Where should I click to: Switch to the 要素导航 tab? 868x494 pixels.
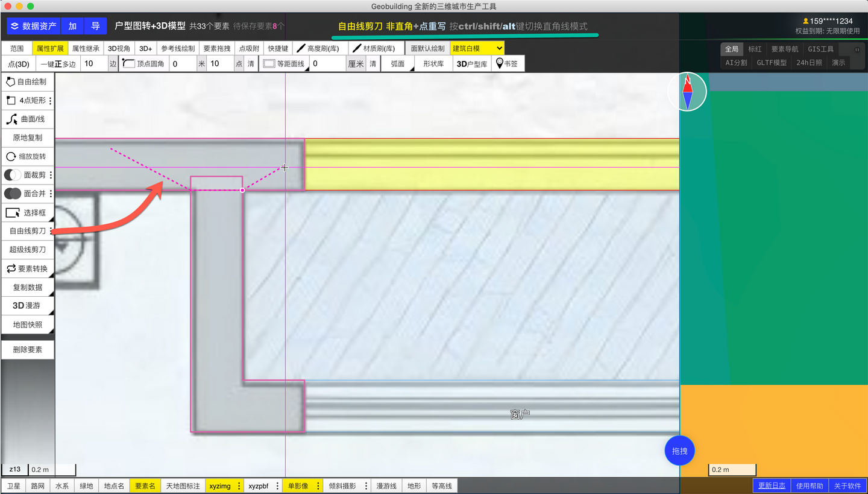[x=785, y=49]
